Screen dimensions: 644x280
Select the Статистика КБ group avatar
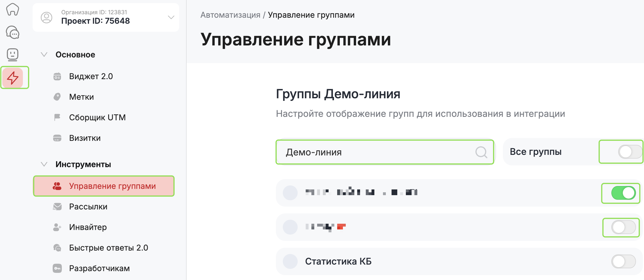(290, 261)
